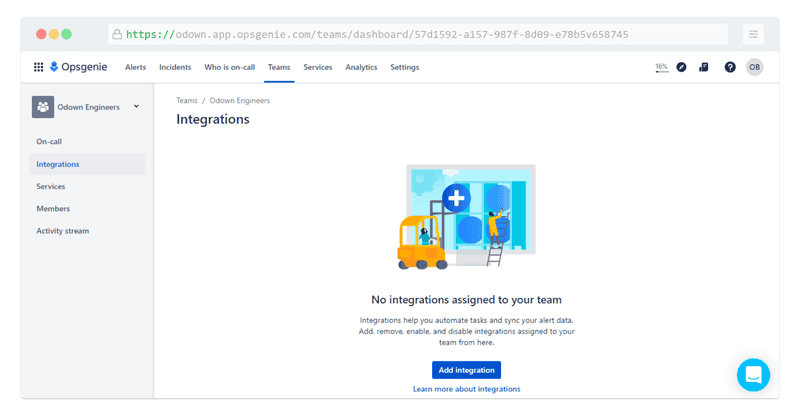Open the what's new notes icon
The height and width of the screenshot is (415, 800).
coord(704,67)
